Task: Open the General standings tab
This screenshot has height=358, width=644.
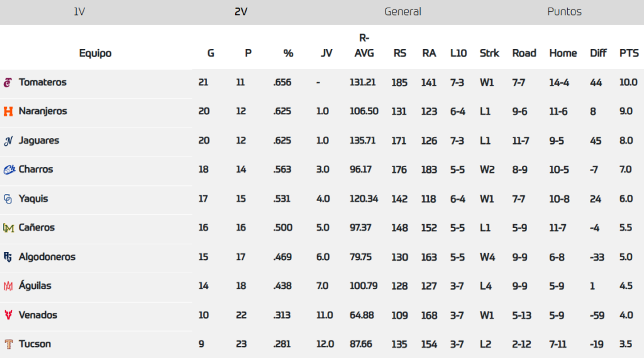Action: pyautogui.click(x=402, y=12)
